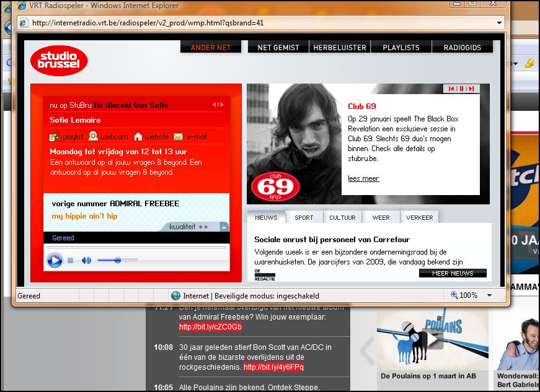Open 'De Poulains op 1 maart in AB' caption

(x=428, y=376)
